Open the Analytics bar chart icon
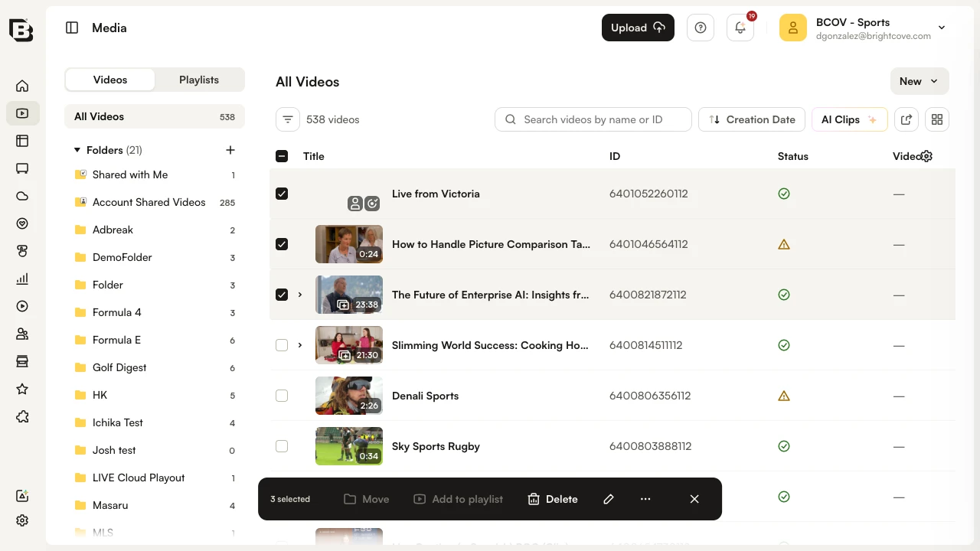Screen dimensions: 980x551 [x=22, y=279]
